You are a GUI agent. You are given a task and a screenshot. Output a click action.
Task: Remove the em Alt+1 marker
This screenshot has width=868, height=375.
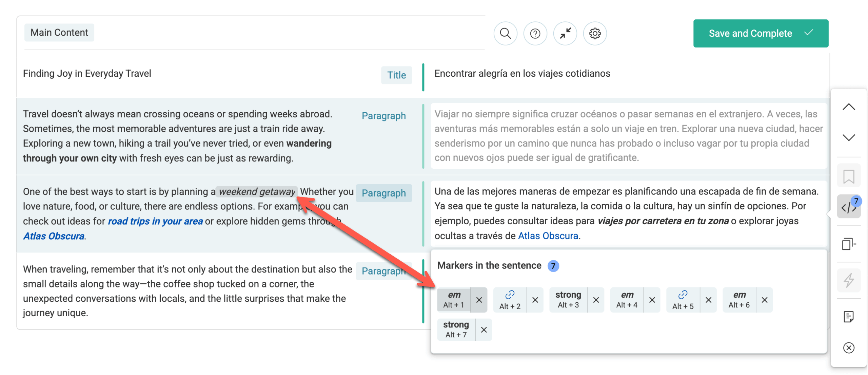click(x=479, y=300)
